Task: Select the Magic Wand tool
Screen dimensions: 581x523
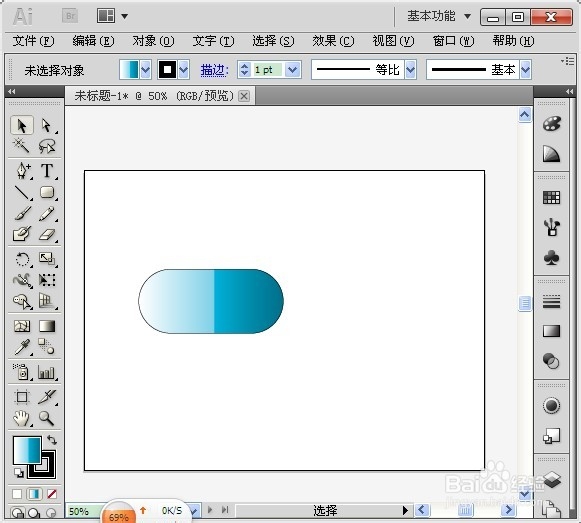Action: pyautogui.click(x=21, y=146)
